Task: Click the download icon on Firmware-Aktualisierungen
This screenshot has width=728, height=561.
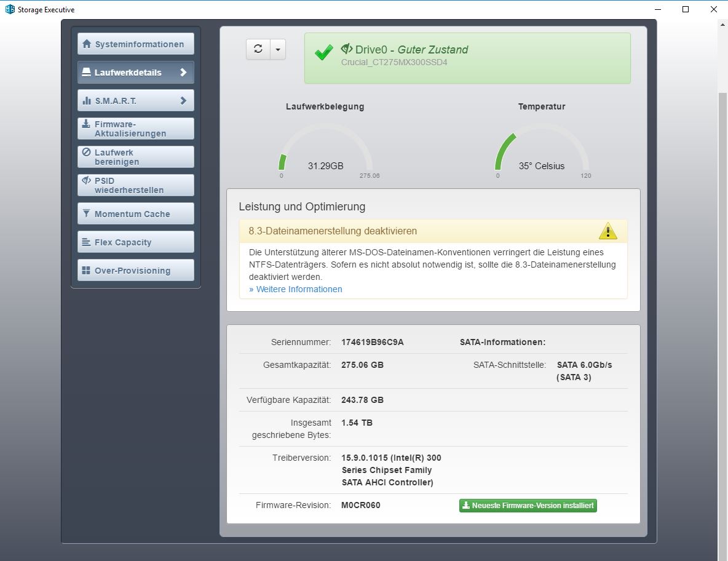Action: [86, 124]
